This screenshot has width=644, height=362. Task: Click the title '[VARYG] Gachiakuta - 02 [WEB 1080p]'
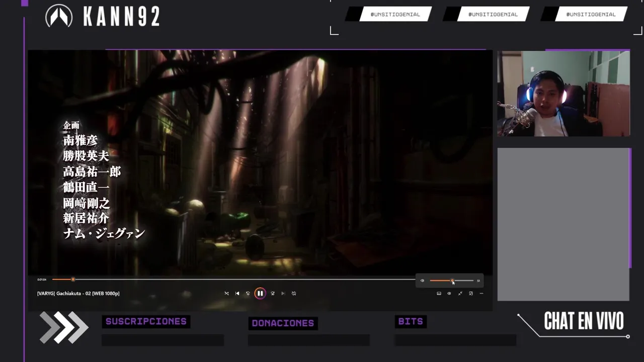78,294
